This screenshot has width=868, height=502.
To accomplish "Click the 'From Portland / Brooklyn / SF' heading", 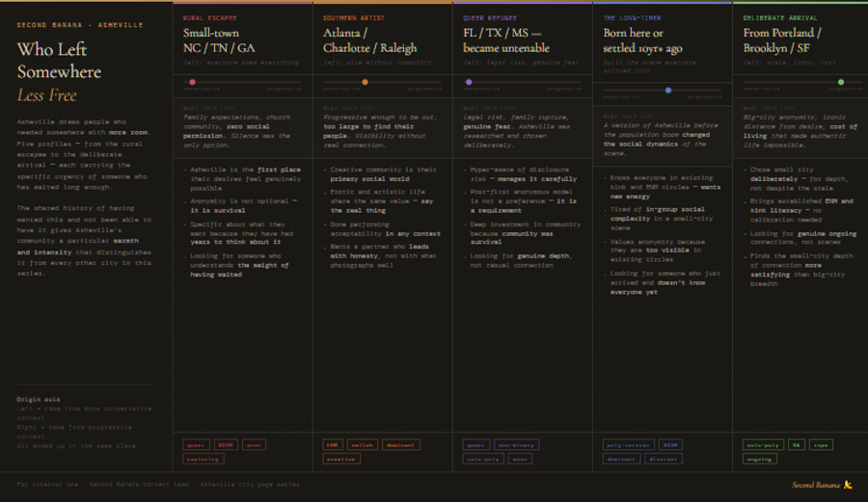I will pos(782,40).
